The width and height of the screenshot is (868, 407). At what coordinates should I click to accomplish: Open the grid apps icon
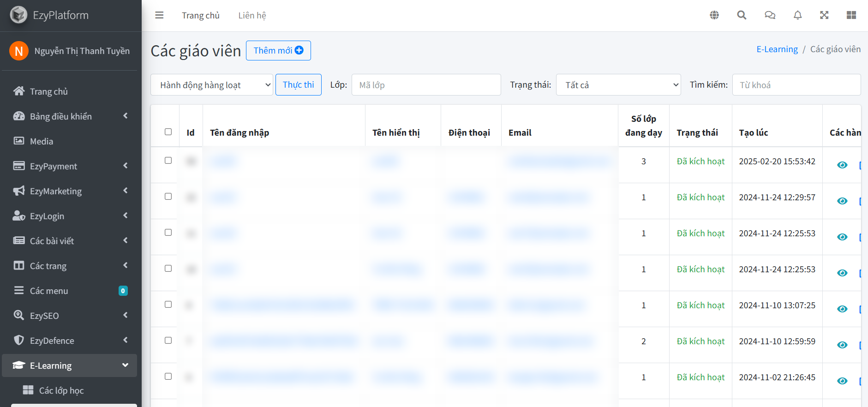point(851,15)
